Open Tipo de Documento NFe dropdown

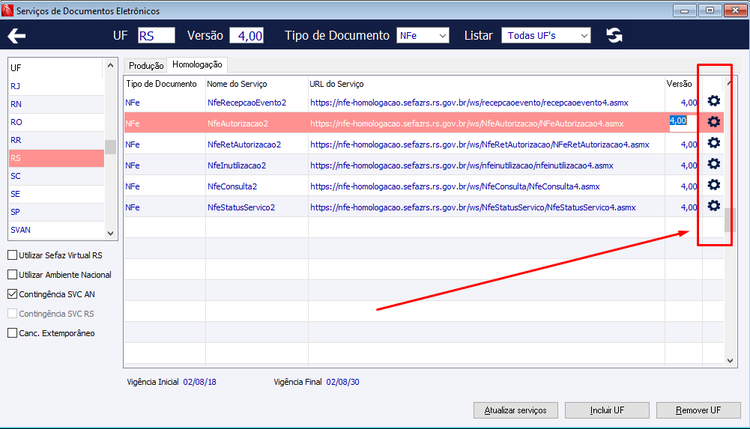[x=422, y=35]
